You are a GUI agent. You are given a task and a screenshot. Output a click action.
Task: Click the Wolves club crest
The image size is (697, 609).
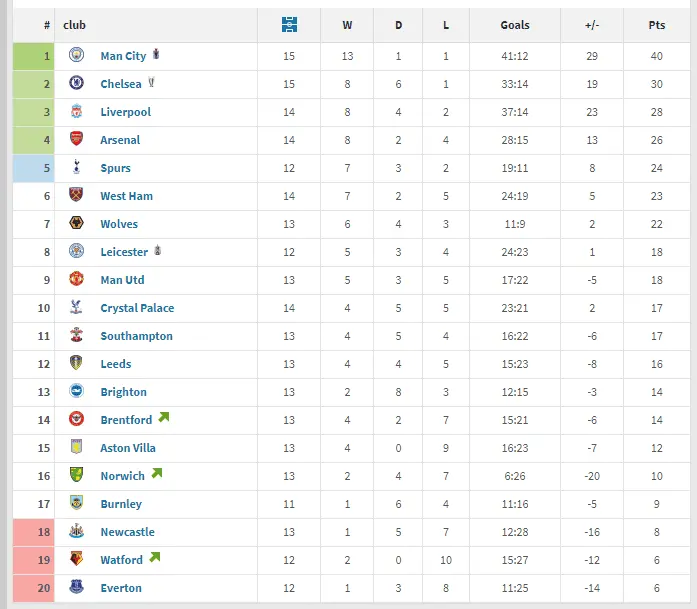77,224
